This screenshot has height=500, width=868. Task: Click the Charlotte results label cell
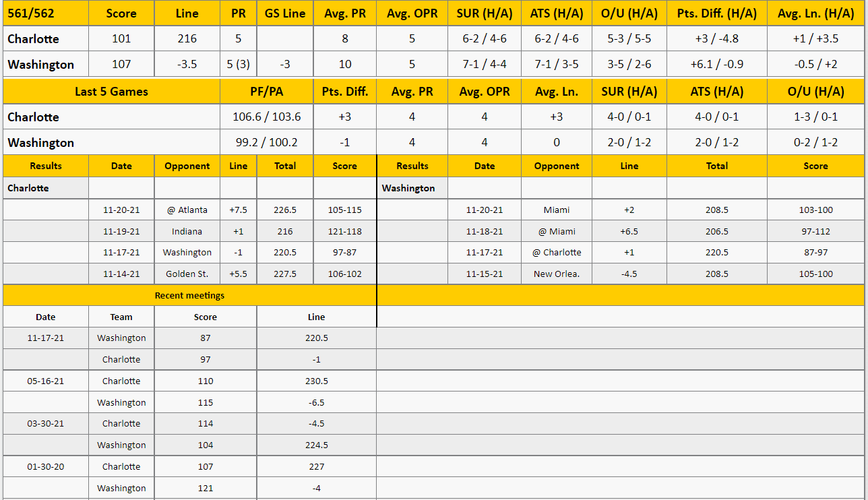(x=46, y=188)
